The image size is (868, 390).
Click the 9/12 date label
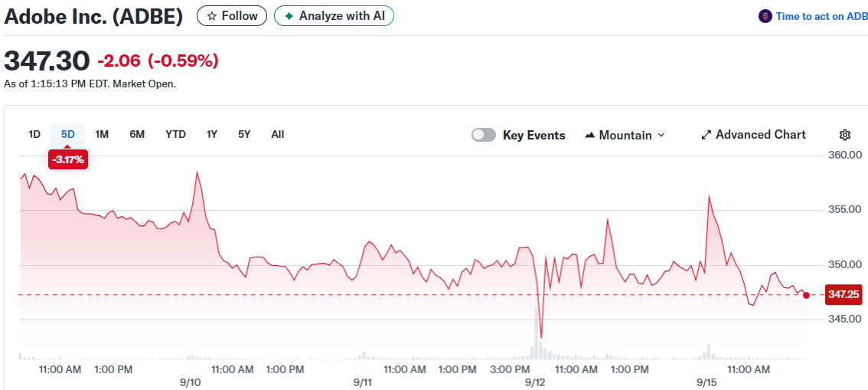point(535,383)
